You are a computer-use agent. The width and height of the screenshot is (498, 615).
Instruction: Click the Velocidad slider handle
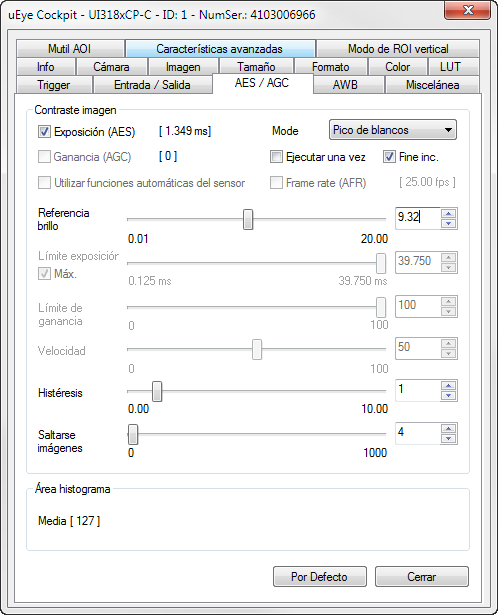pos(257,349)
